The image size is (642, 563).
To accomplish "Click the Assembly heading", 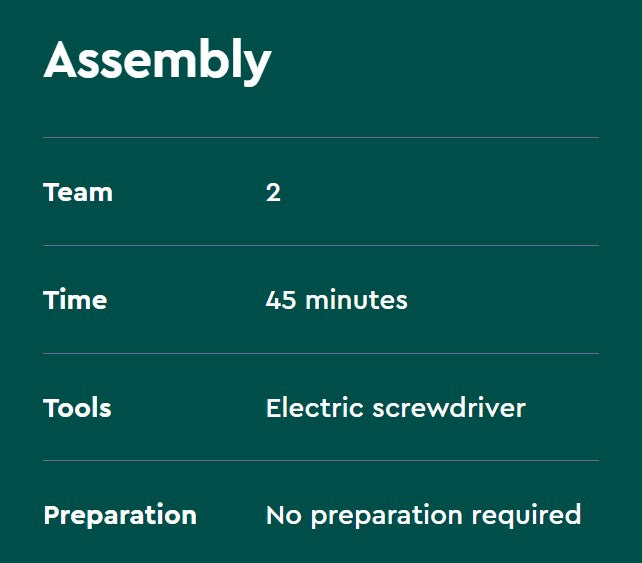I will coord(157,61).
